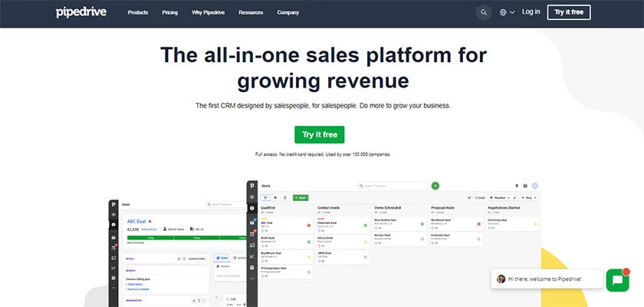The height and width of the screenshot is (307, 644).
Task: Open the Resources menu
Action: click(251, 12)
